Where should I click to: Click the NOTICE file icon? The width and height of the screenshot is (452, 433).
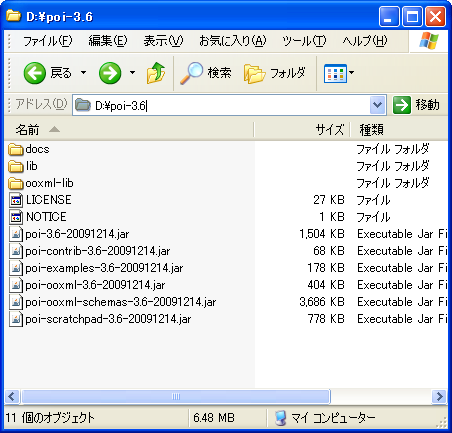pyautogui.click(x=16, y=217)
